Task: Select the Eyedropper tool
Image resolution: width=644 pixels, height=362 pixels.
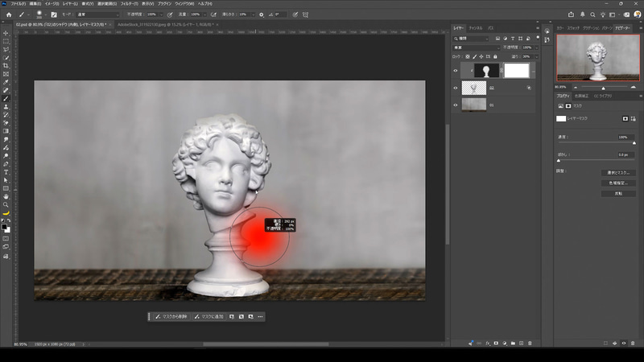Action: tap(6, 82)
